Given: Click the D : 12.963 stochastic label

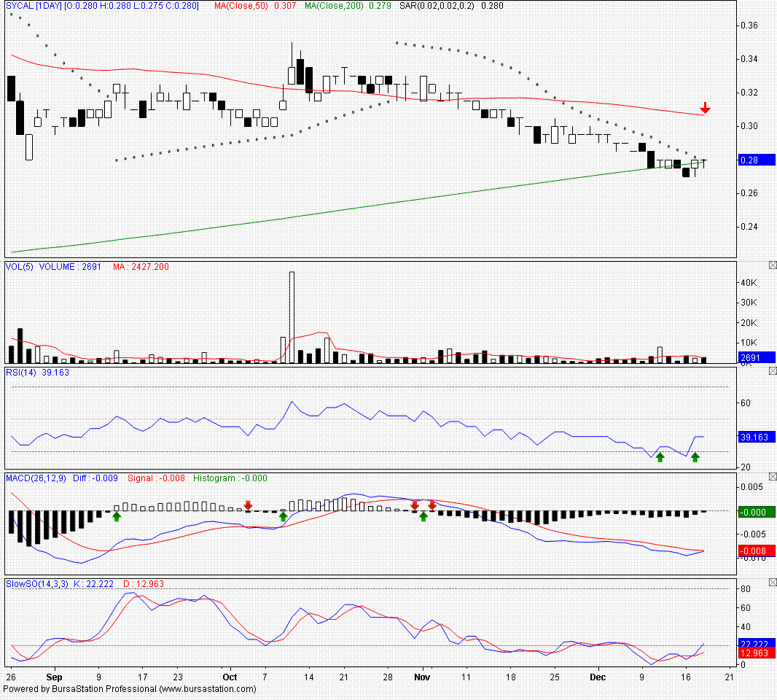Looking at the screenshot, I should pos(143,584).
